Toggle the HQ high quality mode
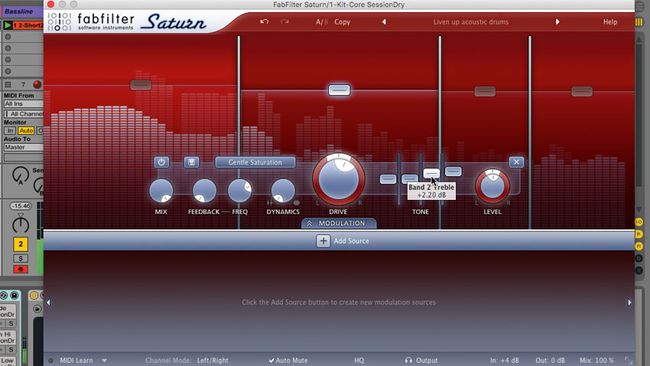The width and height of the screenshot is (650, 366). [359, 361]
